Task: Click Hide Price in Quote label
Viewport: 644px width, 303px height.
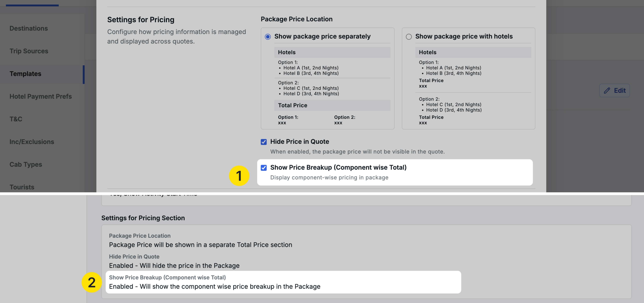Action: click(300, 142)
